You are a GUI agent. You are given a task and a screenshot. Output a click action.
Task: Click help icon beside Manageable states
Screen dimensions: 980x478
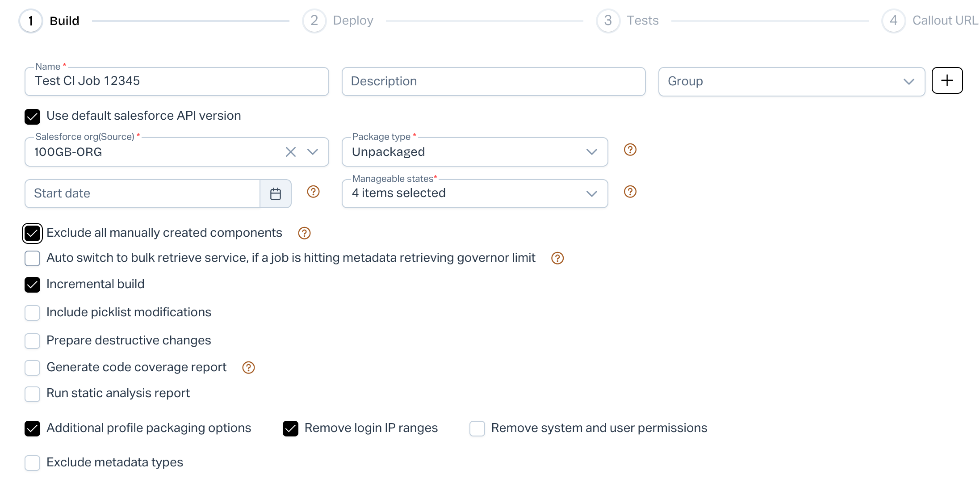pyautogui.click(x=630, y=192)
